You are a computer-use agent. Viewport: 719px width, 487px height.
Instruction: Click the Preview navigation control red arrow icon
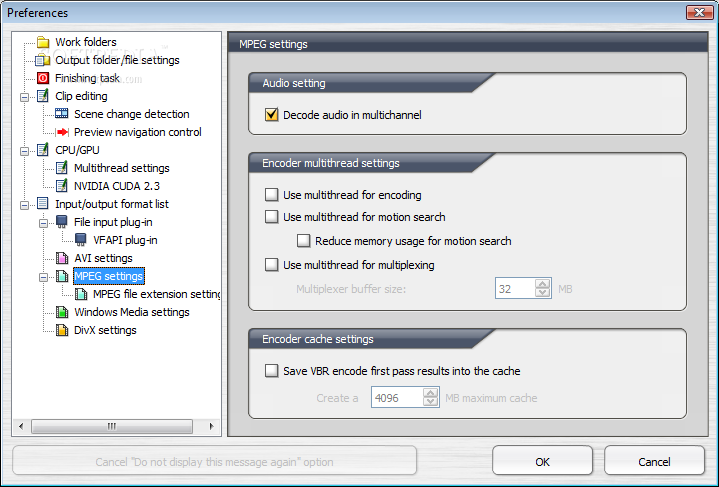click(62, 132)
